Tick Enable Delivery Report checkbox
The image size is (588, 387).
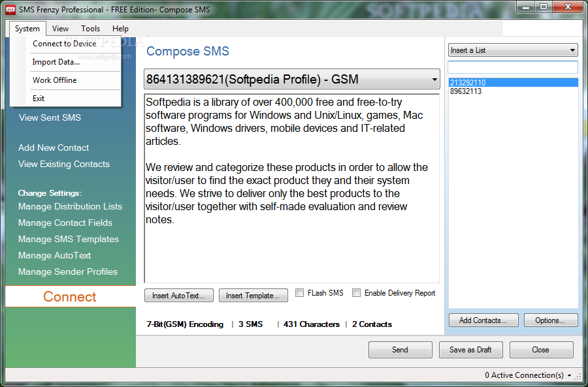[x=356, y=293]
